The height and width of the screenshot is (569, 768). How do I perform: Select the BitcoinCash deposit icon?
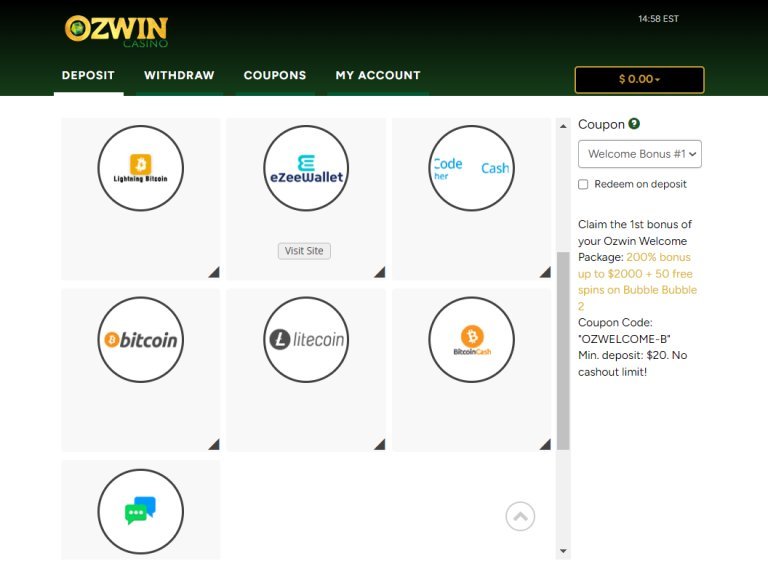coord(472,339)
